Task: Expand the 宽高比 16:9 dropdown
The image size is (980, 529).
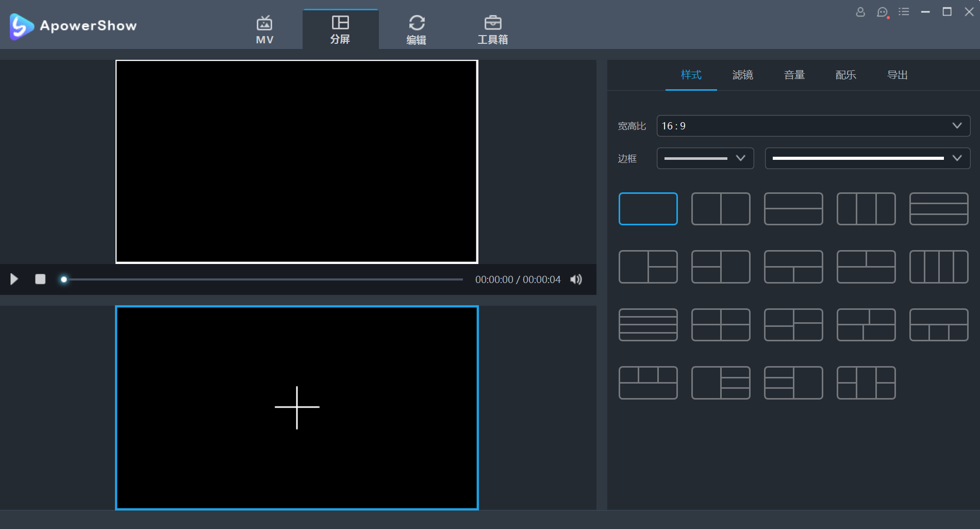Action: coord(813,126)
